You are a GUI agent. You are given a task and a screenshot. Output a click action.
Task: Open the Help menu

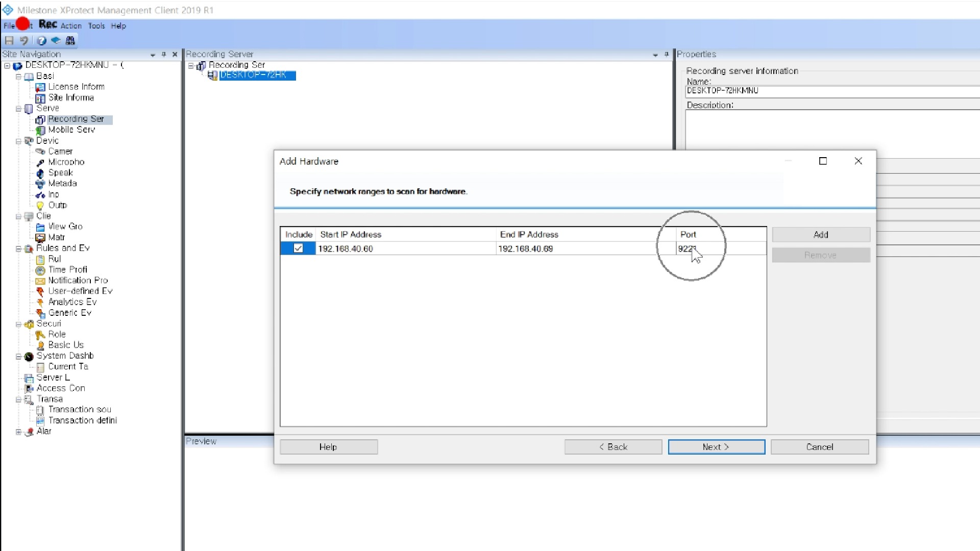tap(118, 26)
